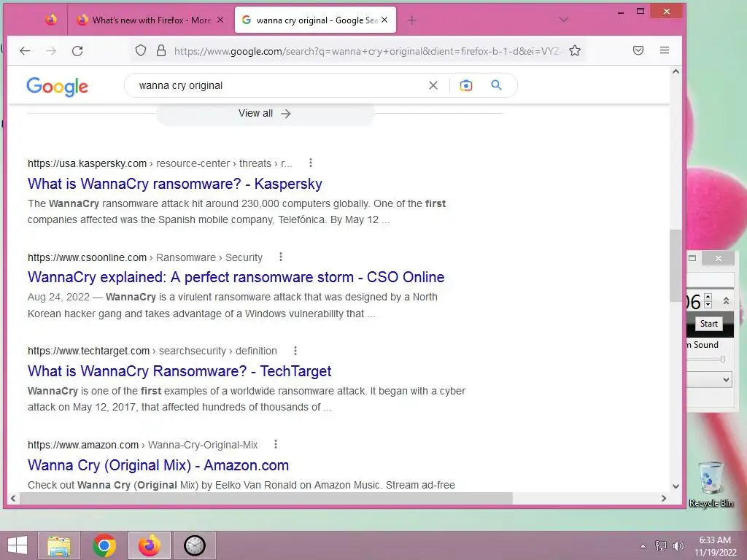Open the dropdown in timer window

click(726, 379)
